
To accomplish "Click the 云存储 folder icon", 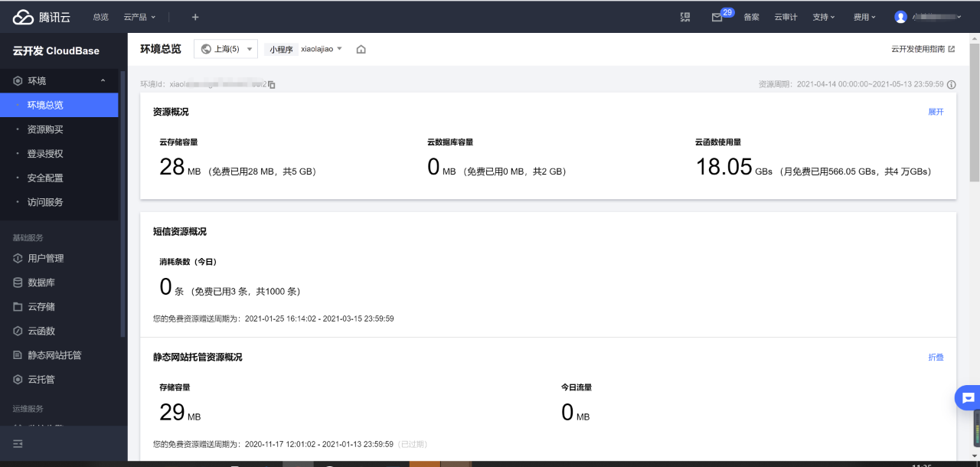I will click(18, 307).
